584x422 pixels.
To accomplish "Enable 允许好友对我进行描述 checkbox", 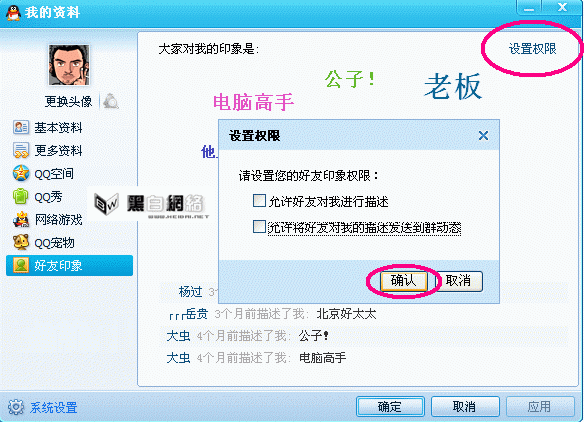I will pyautogui.click(x=259, y=201).
